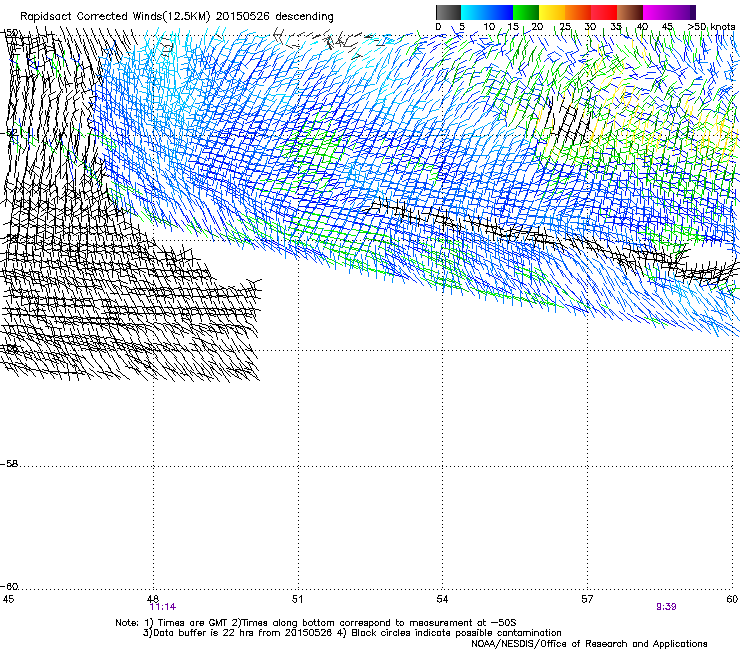Click the 'Times are GMT' note text
The height and width of the screenshot is (650, 740).
[193, 623]
